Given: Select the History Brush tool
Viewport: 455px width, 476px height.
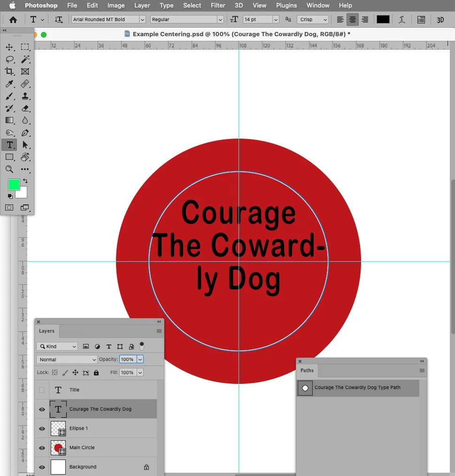Looking at the screenshot, I should point(9,109).
